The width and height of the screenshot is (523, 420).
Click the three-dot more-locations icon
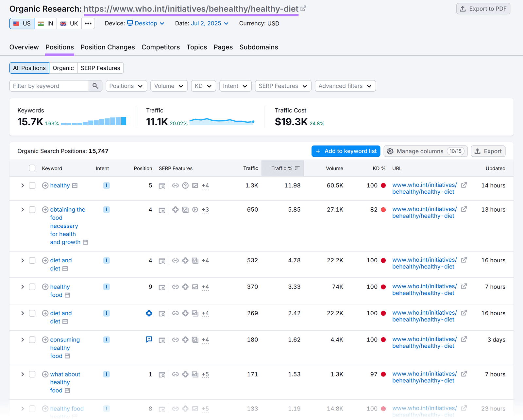[88, 23]
